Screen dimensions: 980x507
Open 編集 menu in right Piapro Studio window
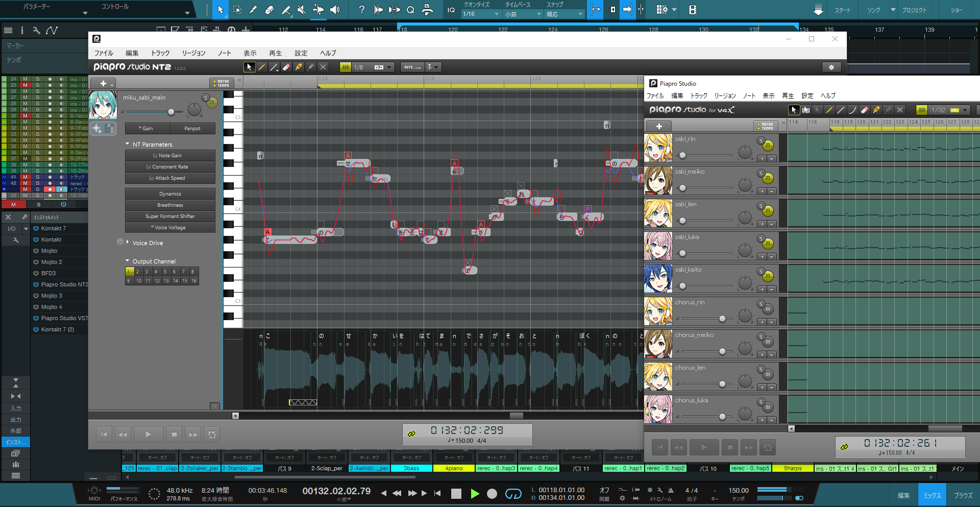point(677,95)
